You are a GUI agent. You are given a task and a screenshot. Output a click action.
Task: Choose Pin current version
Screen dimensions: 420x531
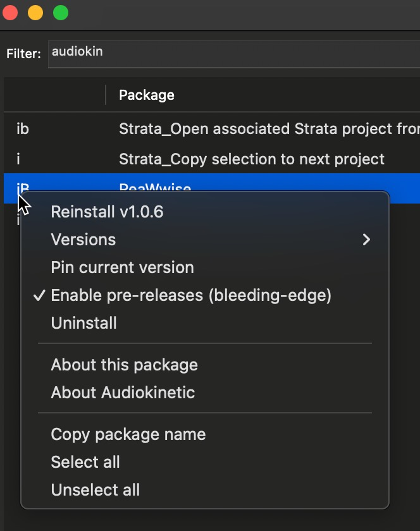point(122,267)
